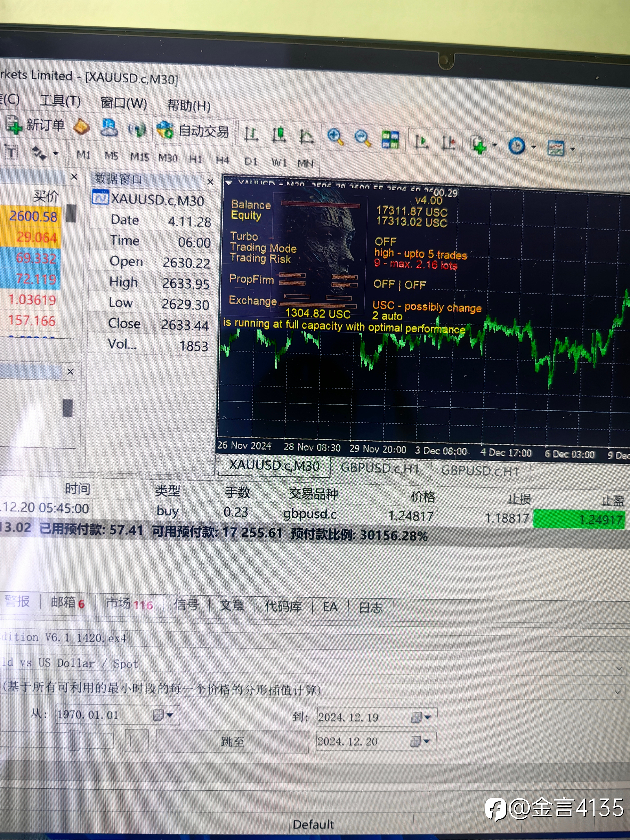Click the tester pause button
Viewport: 630px width, 840px height.
pyautogui.click(x=137, y=741)
